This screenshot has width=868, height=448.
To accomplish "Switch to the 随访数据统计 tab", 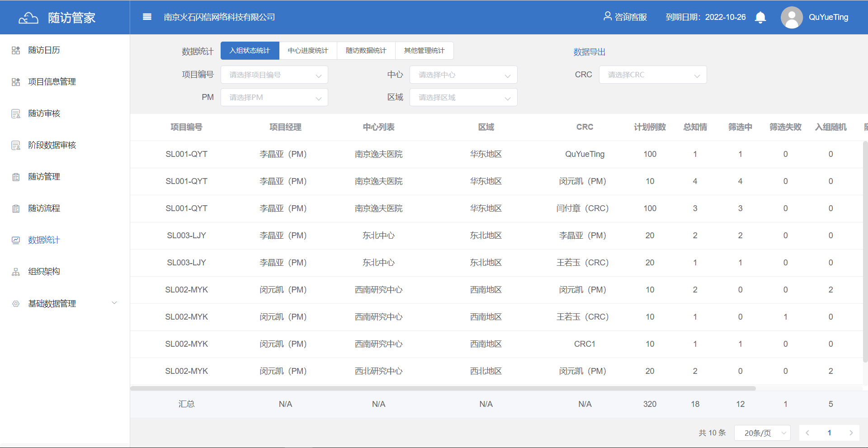I will [366, 51].
